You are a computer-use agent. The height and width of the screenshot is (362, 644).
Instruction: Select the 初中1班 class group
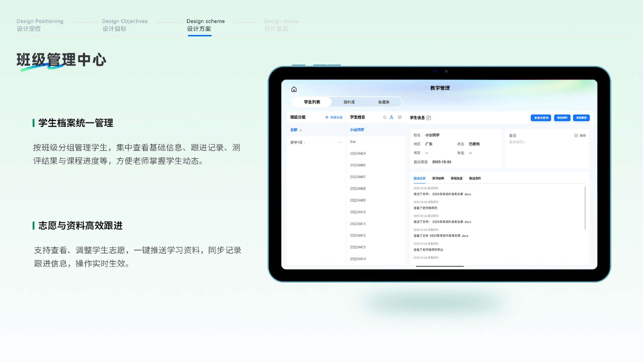coord(316,142)
